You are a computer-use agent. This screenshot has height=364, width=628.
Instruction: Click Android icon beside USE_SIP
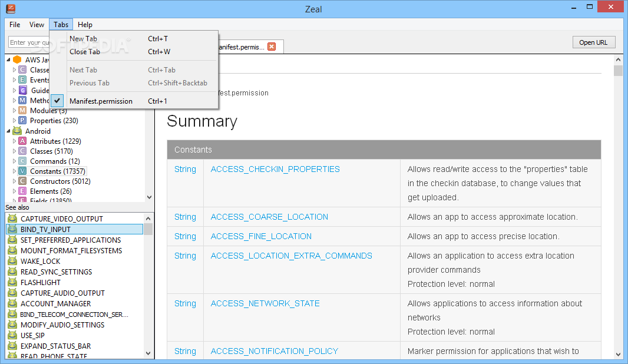tap(13, 335)
